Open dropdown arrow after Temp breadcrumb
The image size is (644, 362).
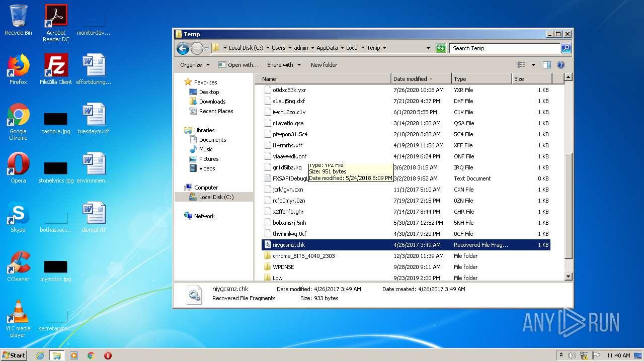(x=384, y=48)
